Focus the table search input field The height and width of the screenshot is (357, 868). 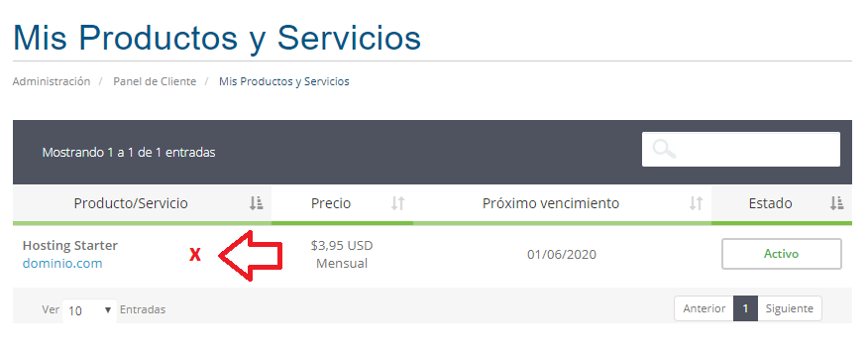[741, 149]
